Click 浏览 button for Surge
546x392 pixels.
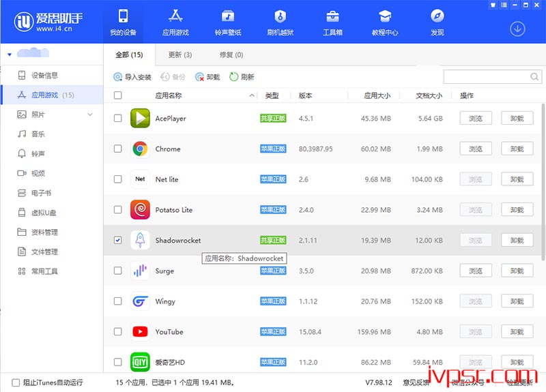click(x=476, y=271)
